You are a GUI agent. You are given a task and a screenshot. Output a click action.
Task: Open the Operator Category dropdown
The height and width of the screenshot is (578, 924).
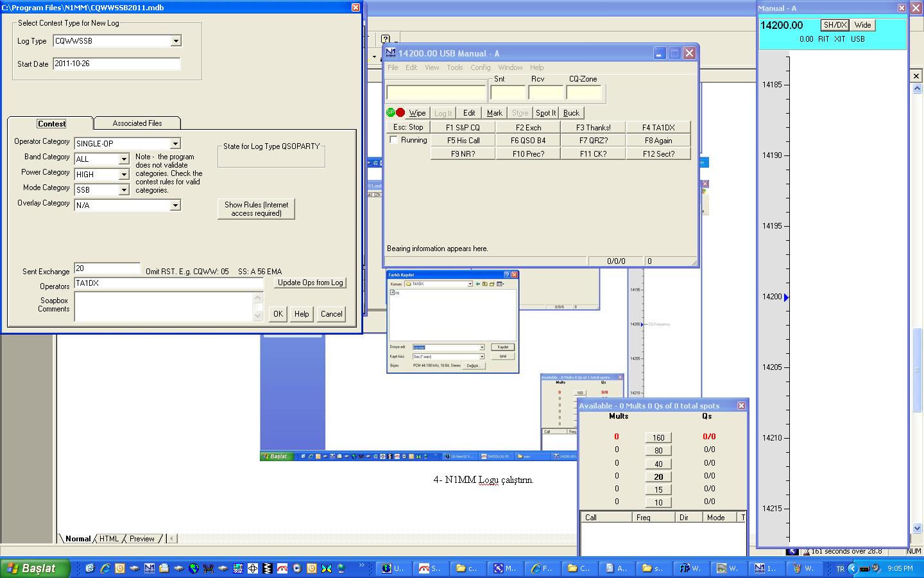point(175,144)
